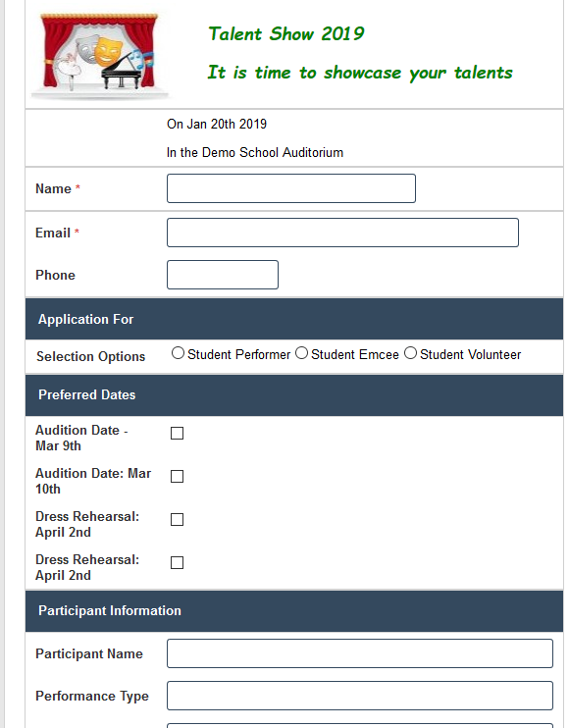The image size is (569, 728).
Task: Click the Performance Type text field
Action: 360,696
